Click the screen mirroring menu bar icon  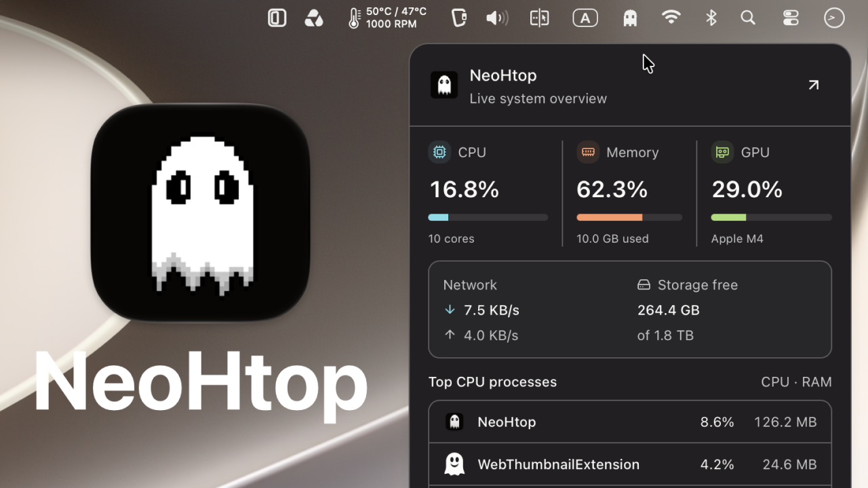539,18
